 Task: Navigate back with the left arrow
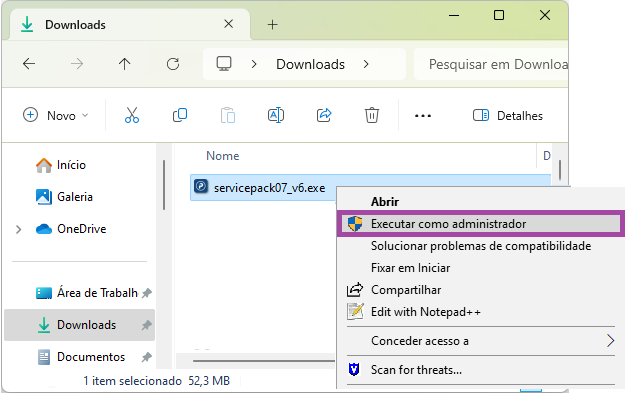pyautogui.click(x=29, y=64)
